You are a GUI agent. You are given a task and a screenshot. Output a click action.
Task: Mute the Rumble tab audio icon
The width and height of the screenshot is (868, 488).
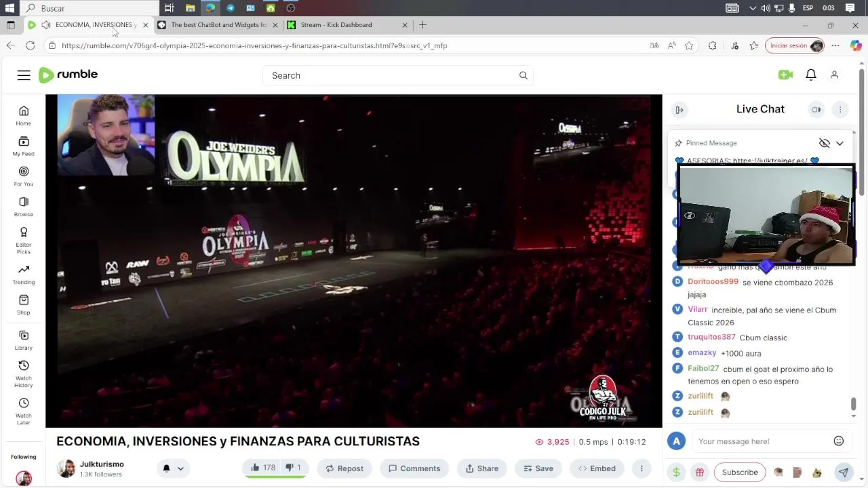coord(46,25)
